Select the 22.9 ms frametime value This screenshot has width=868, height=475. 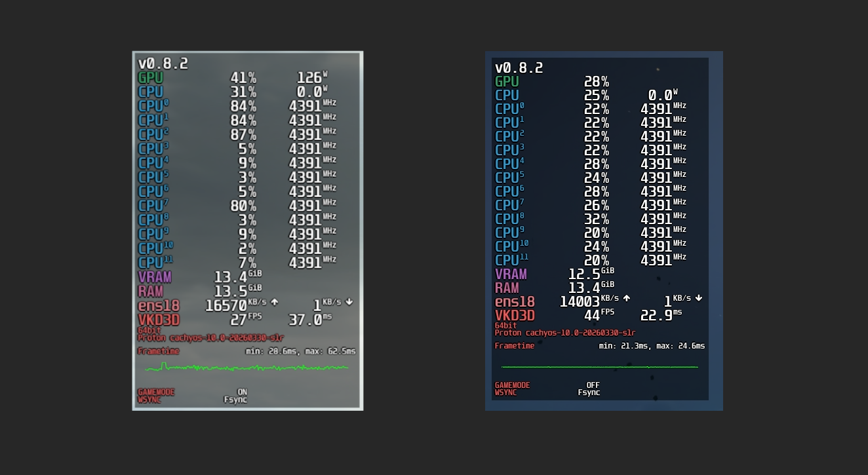pos(661,315)
